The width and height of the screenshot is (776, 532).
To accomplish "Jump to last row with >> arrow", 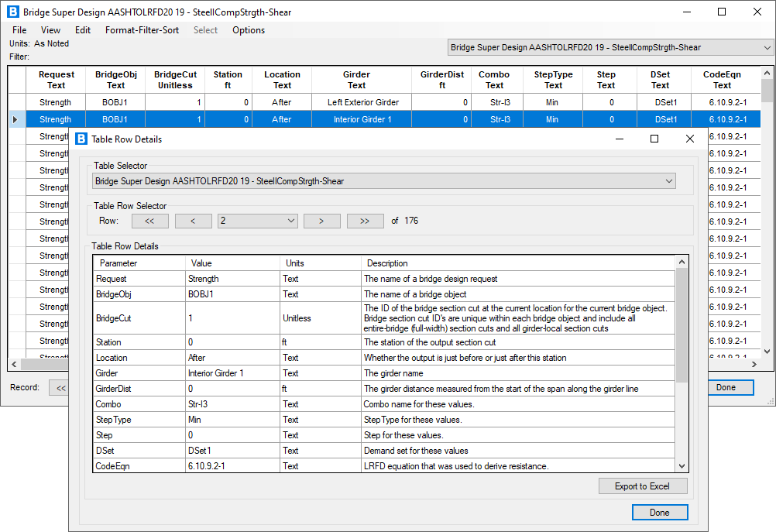I will pos(365,221).
